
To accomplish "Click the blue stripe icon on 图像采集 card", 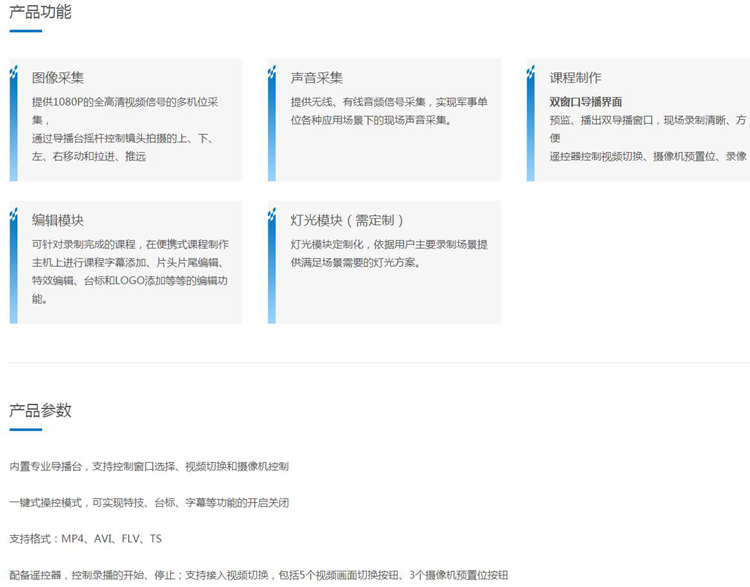I will tap(13, 122).
